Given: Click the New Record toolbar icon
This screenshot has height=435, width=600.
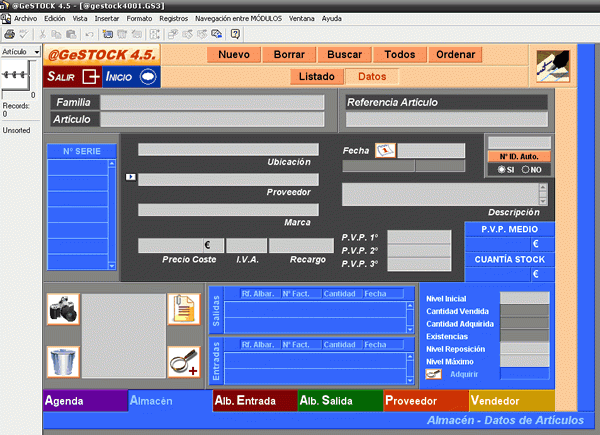Looking at the screenshot, I should (x=108, y=34).
